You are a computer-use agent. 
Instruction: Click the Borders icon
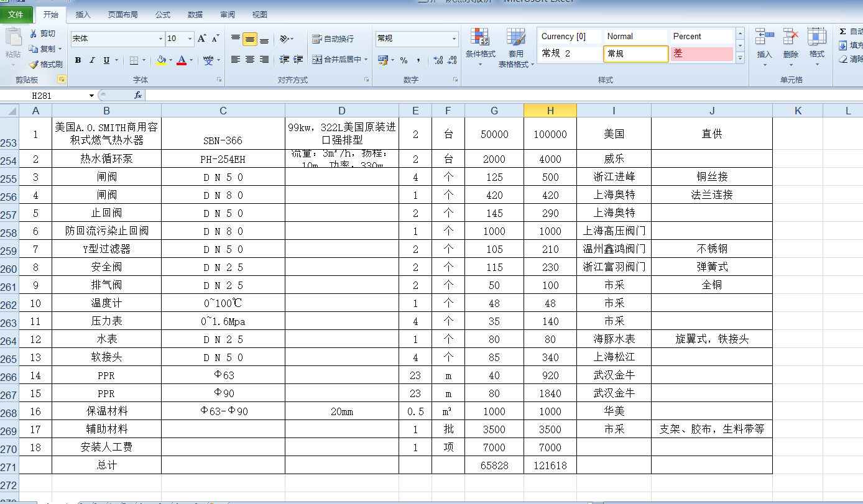click(134, 60)
